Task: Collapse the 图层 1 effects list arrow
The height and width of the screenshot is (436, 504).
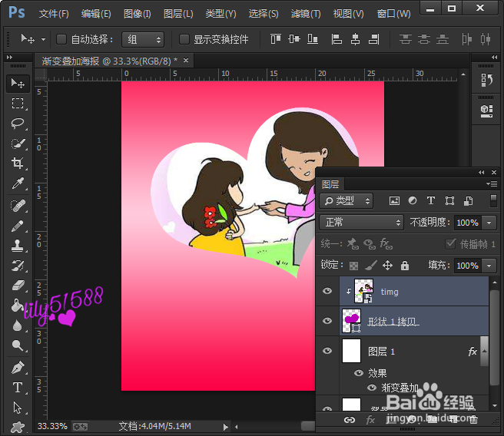Action: pyautogui.click(x=485, y=351)
